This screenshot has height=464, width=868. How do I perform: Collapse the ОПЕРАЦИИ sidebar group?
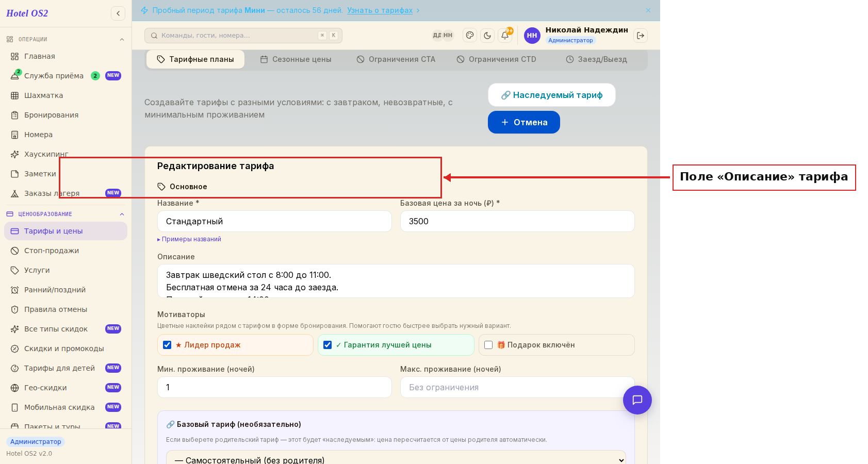pos(65,39)
